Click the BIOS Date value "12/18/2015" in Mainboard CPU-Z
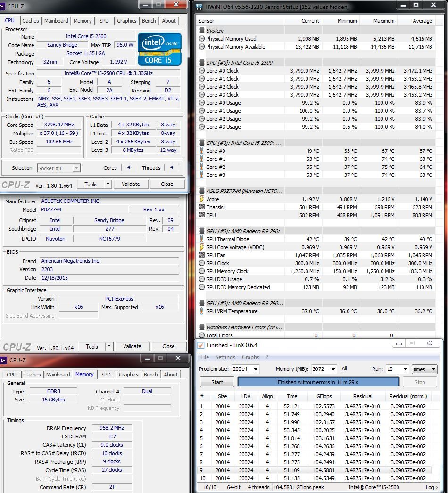The image size is (448, 493). [x=109, y=278]
